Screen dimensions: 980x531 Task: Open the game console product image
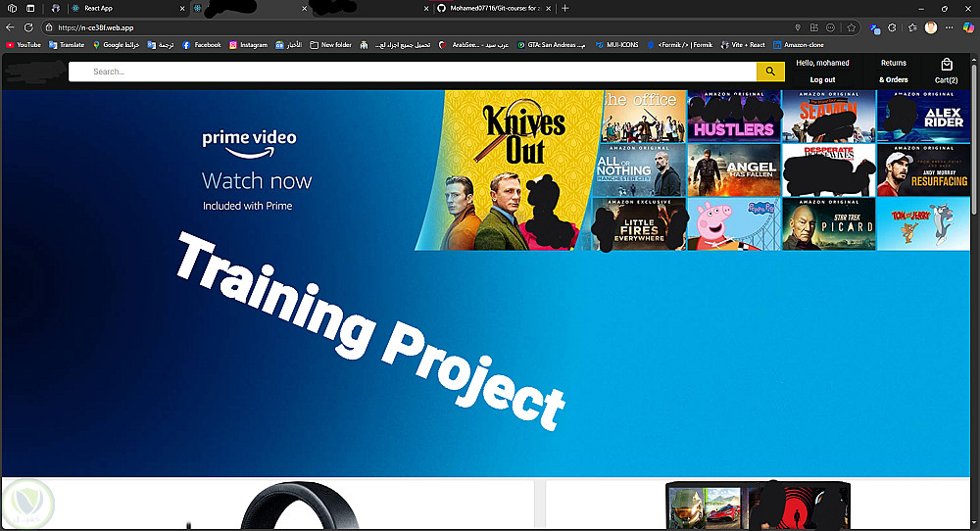click(x=759, y=505)
